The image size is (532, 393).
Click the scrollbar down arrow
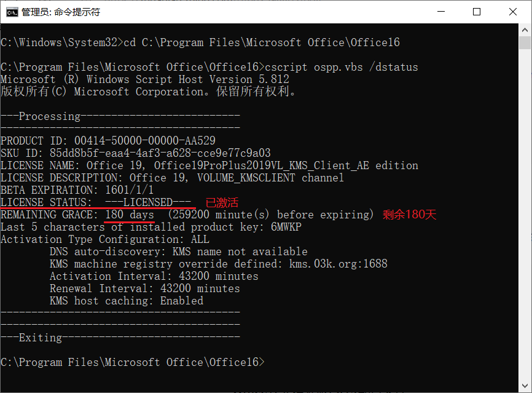(x=525, y=386)
